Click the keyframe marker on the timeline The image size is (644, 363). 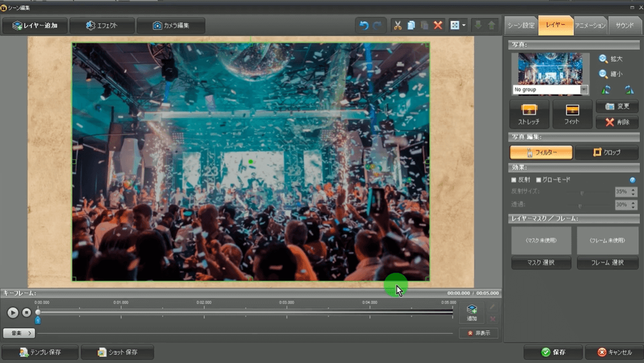[x=38, y=320]
